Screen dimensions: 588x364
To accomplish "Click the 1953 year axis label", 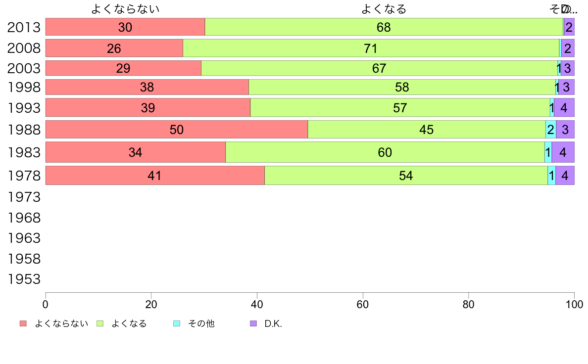I will tap(24, 279).
